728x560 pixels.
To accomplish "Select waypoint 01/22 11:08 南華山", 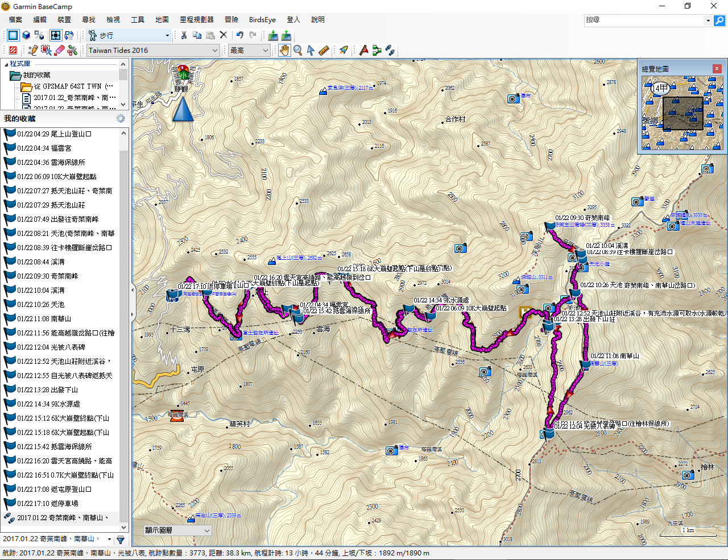I will (60, 318).
